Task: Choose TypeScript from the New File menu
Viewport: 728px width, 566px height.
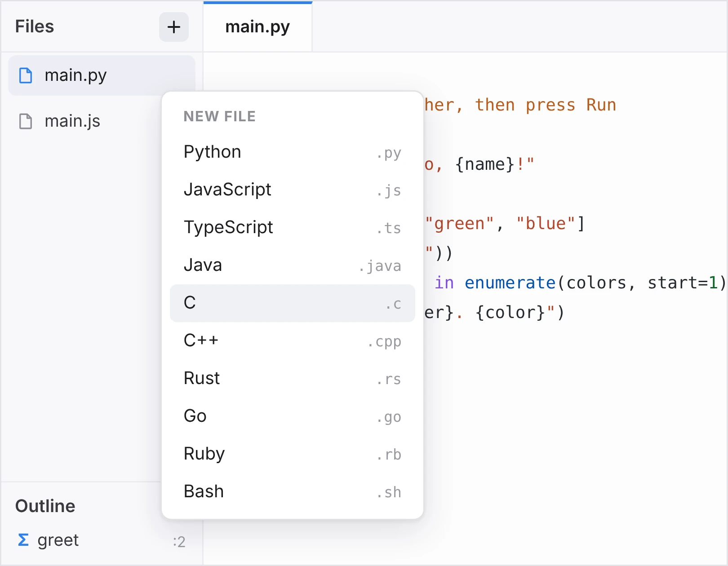Action: [293, 228]
